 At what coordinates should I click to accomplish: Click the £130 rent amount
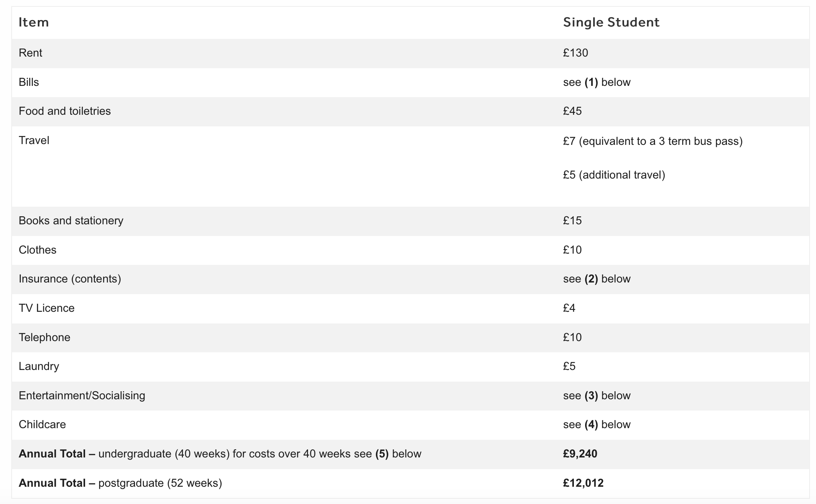click(x=575, y=53)
